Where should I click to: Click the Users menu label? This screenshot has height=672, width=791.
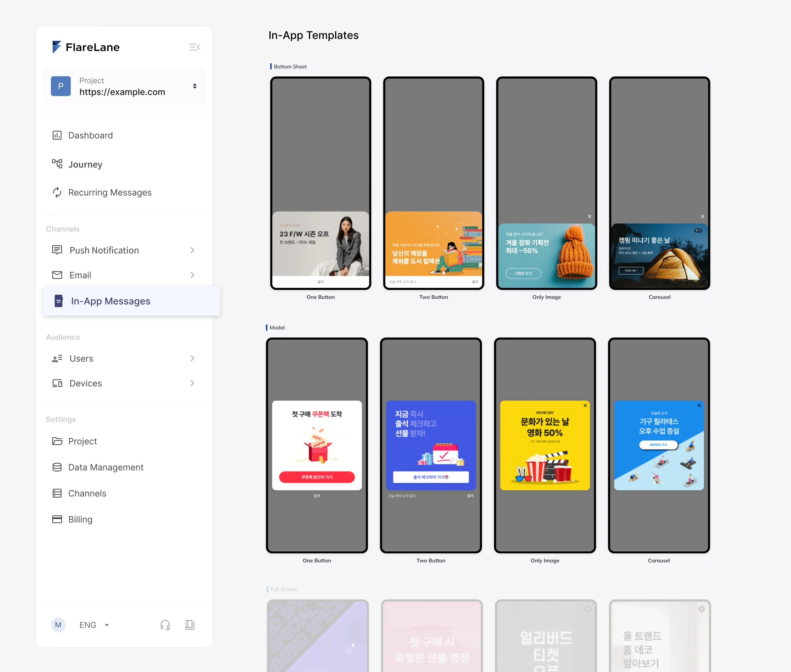[x=81, y=358]
